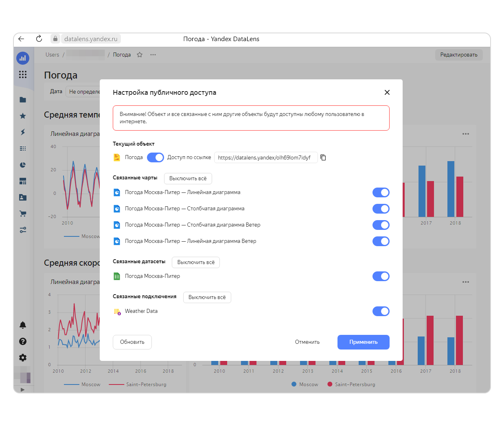Expand sidebar with the bottom arrow
Image resolution: width=504 pixels, height=426 pixels.
click(22, 389)
